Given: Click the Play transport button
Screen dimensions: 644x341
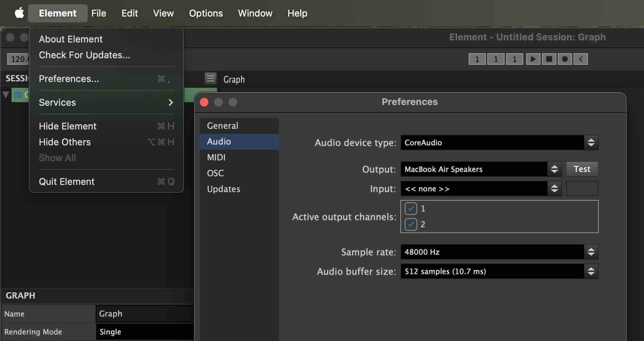Looking at the screenshot, I should click(533, 59).
